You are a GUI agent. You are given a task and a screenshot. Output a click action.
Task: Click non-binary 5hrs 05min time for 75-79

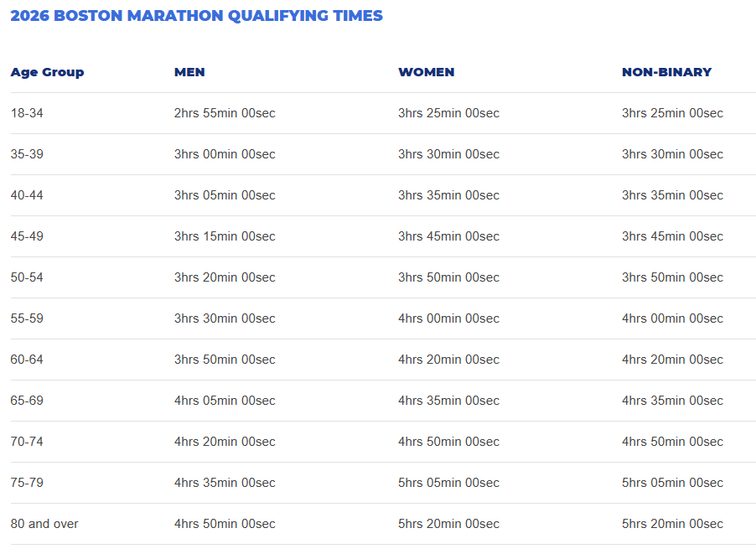tap(672, 483)
